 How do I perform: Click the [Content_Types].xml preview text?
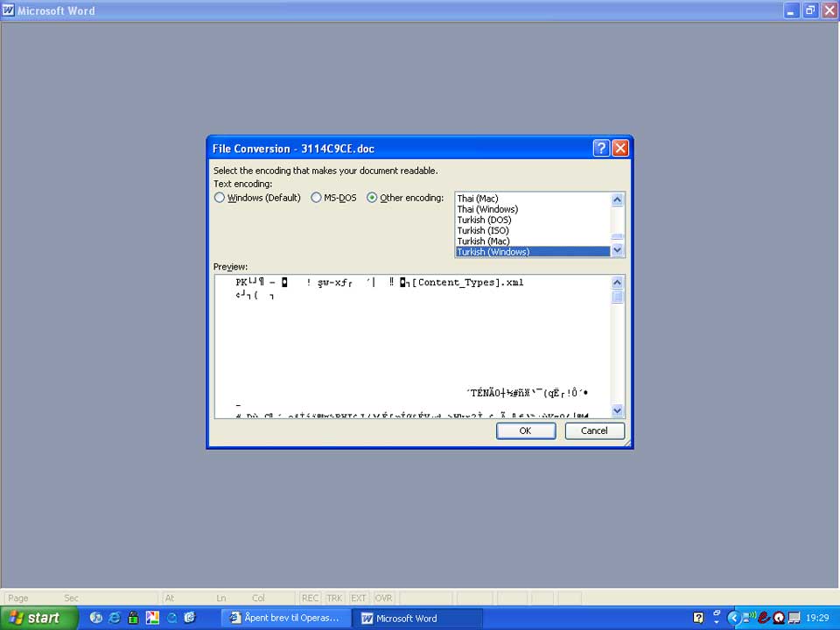pos(467,283)
